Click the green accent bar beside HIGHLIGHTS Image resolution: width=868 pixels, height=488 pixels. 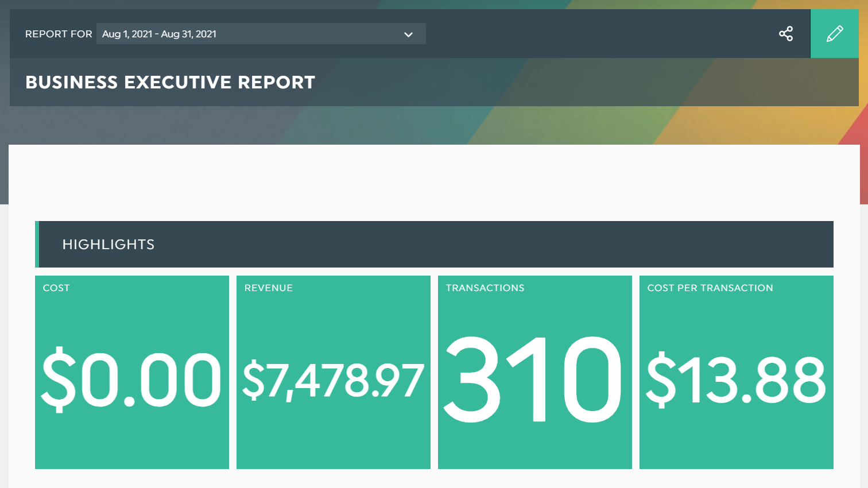pyautogui.click(x=37, y=245)
